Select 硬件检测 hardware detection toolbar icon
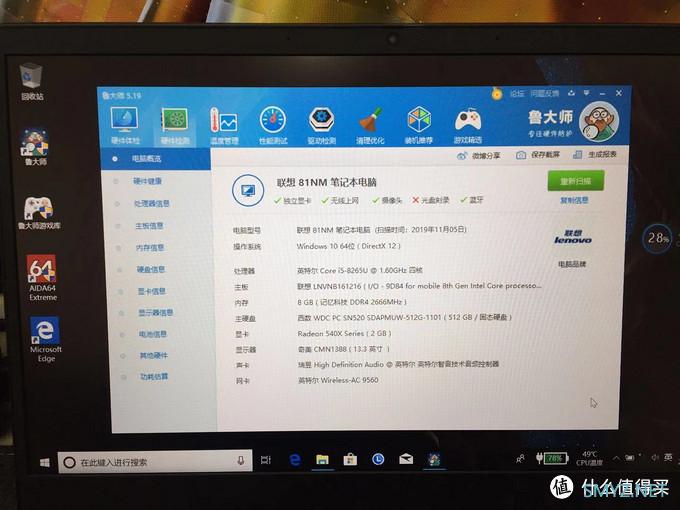The width and height of the screenshot is (680, 510). click(175, 125)
